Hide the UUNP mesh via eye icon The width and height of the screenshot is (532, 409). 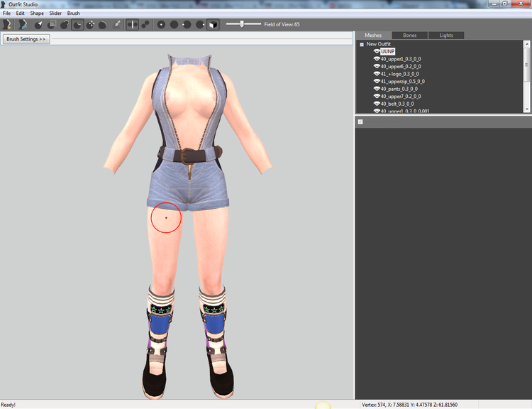pos(376,51)
